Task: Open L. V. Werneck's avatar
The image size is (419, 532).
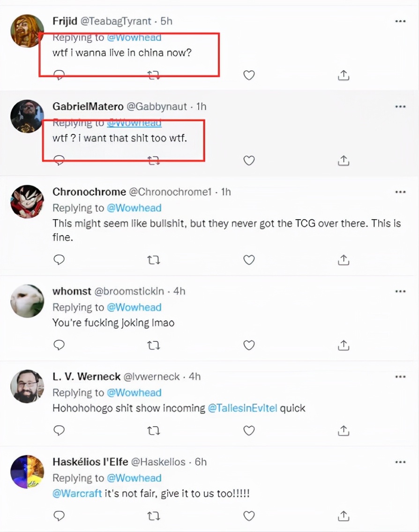Action: [x=27, y=386]
